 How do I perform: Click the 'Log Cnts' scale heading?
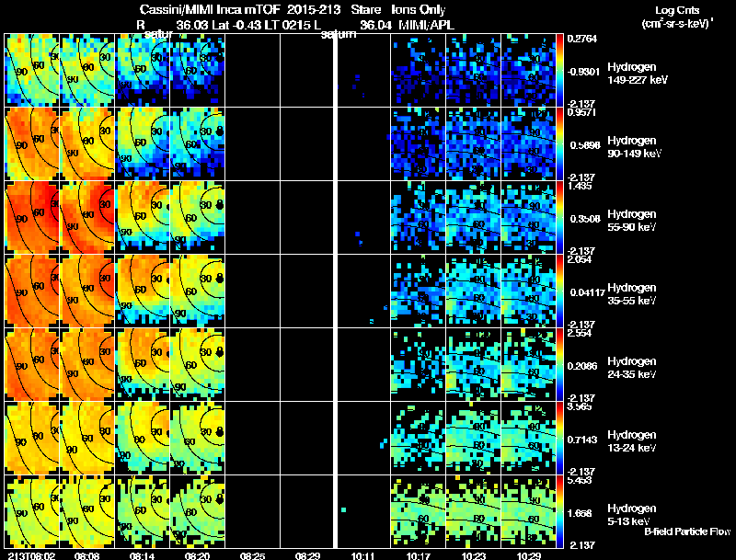point(677,10)
